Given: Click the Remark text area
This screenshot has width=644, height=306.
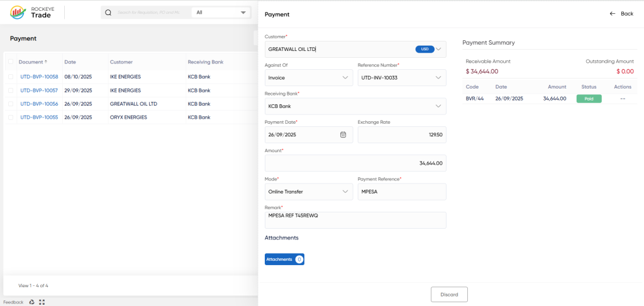Looking at the screenshot, I should 355,220.
